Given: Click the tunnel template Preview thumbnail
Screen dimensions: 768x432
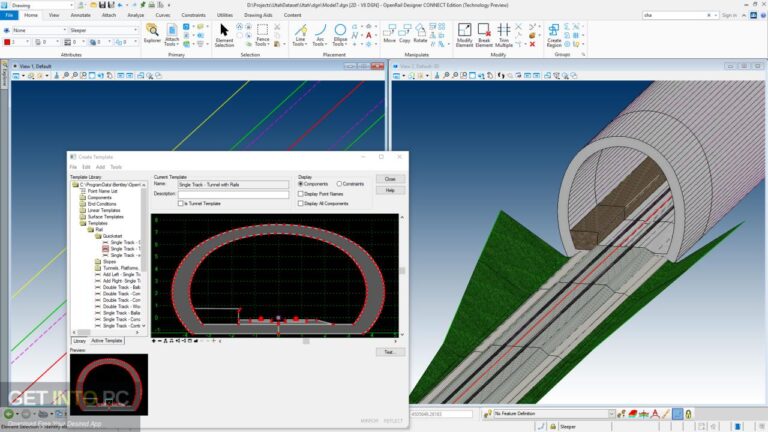Looking at the screenshot, I should point(109,384).
